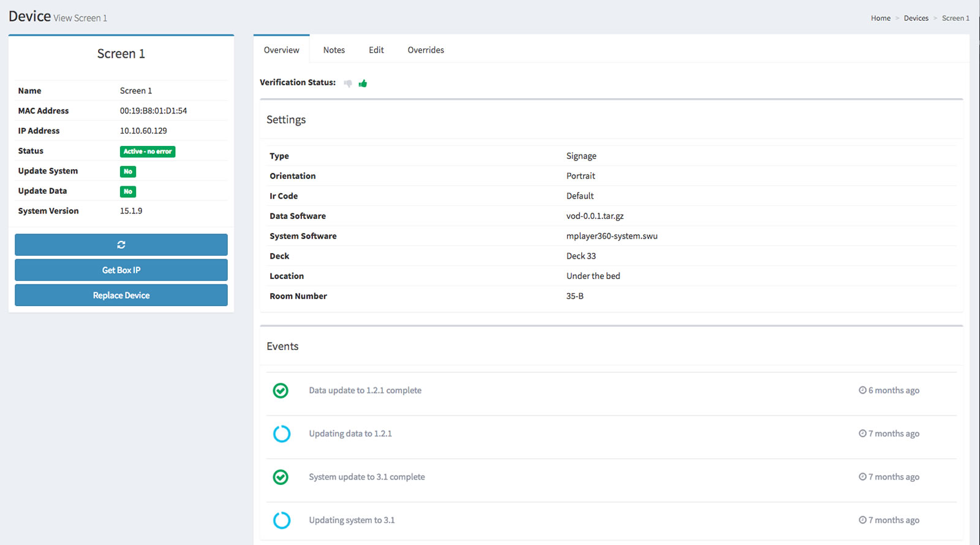
Task: Open Devices breadcrumb link
Action: pyautogui.click(x=916, y=18)
